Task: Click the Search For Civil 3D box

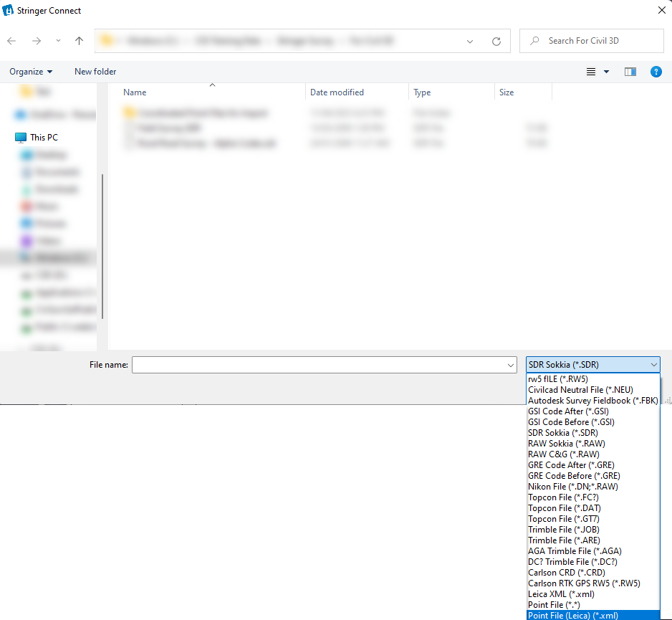Action: pos(592,41)
